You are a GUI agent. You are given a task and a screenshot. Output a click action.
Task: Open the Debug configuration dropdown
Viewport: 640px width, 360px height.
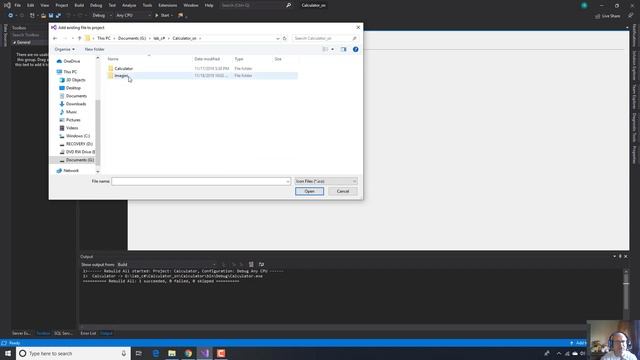point(102,16)
